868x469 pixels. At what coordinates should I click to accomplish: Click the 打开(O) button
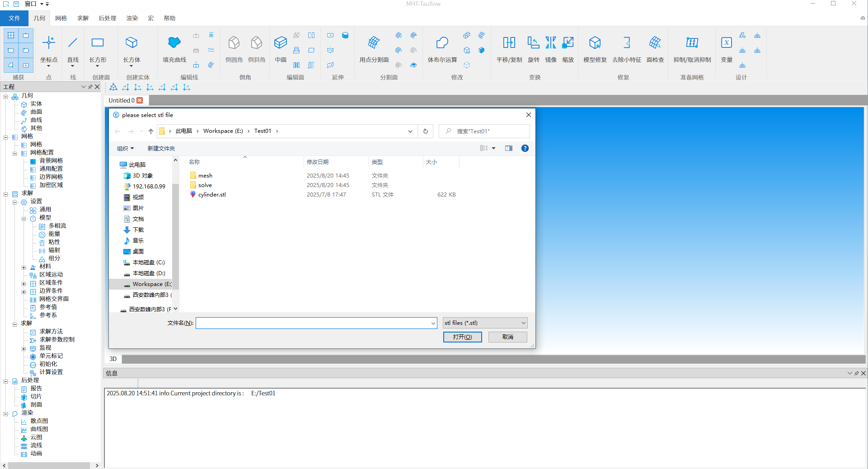(462, 337)
